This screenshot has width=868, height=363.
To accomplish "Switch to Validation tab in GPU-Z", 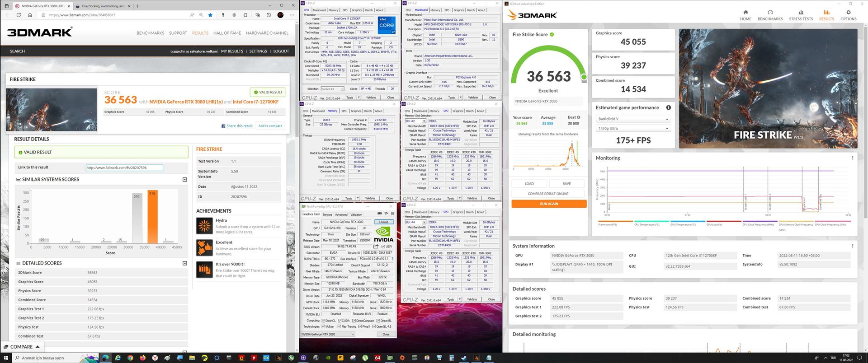I will point(356,214).
